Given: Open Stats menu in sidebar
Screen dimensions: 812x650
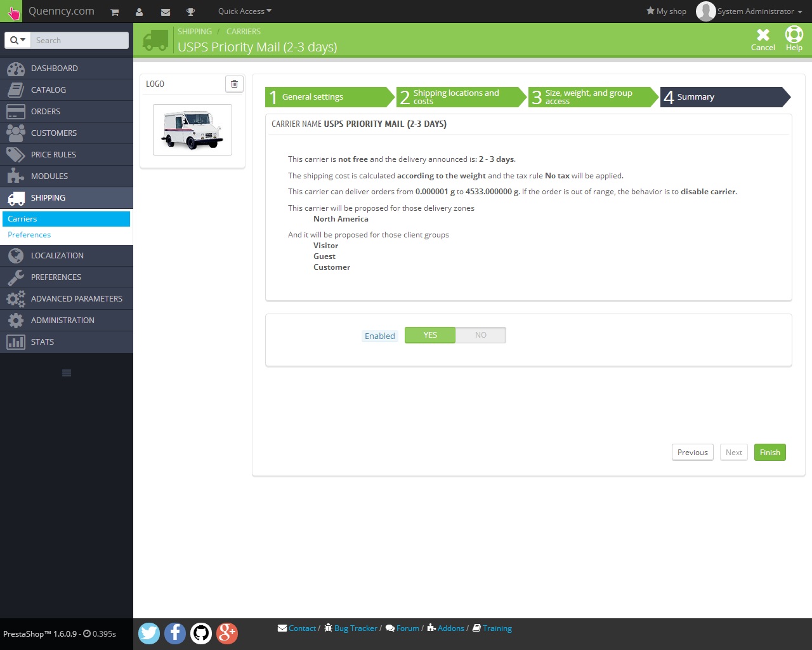Looking at the screenshot, I should click(x=67, y=342).
